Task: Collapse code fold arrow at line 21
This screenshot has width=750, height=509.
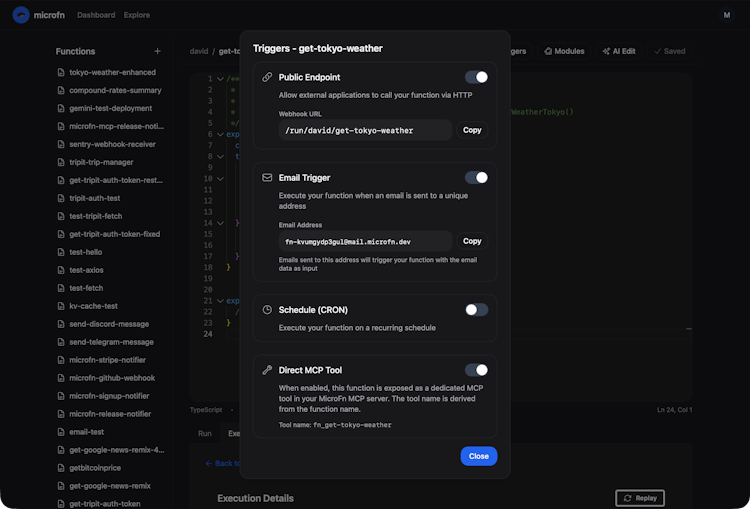Action: coord(221,300)
